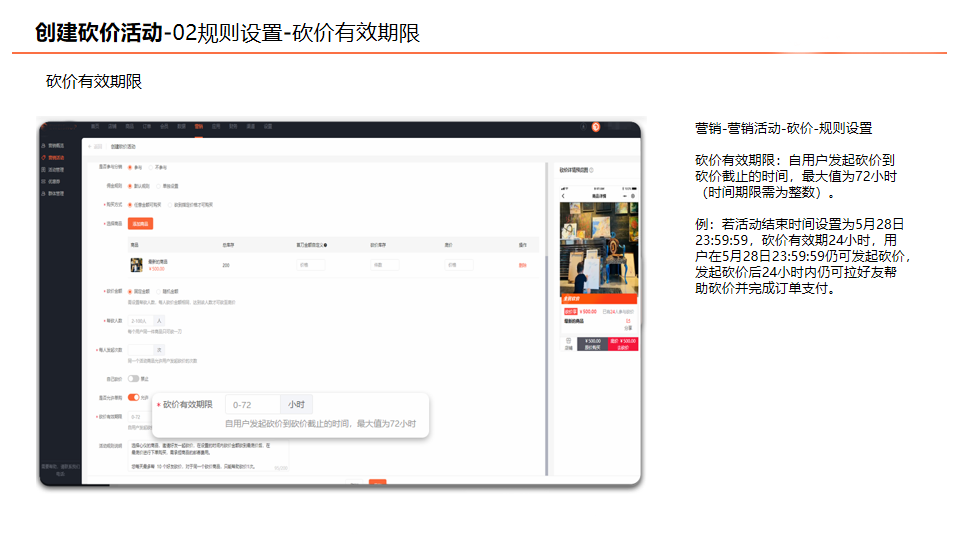The height and width of the screenshot is (540, 960).
Task: Click the product photo in the phone preview
Action: pos(599,248)
